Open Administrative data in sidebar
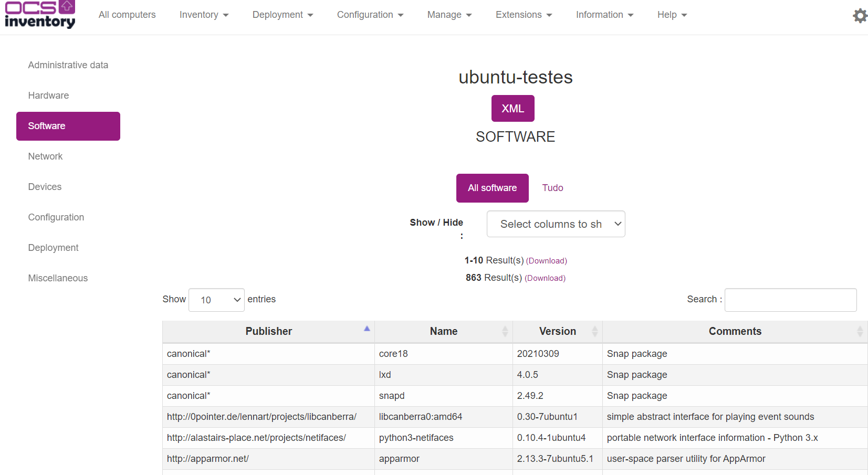 68,65
